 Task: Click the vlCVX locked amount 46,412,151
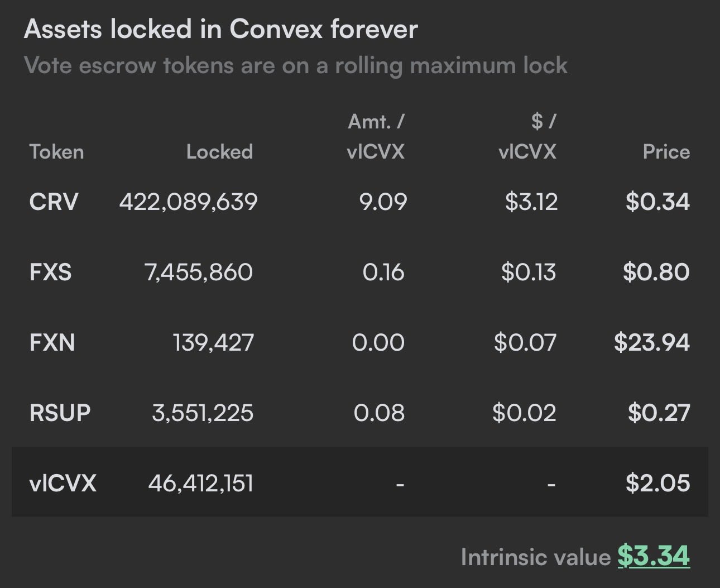point(200,483)
